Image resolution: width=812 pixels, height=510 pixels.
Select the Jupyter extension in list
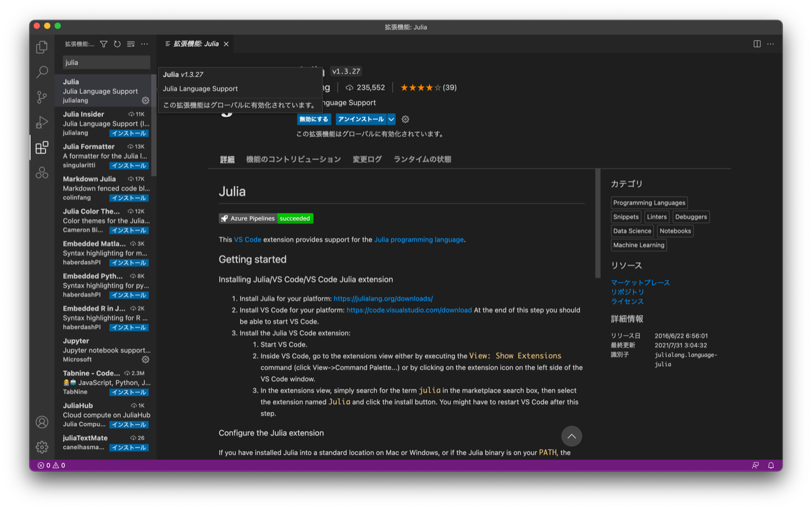106,350
